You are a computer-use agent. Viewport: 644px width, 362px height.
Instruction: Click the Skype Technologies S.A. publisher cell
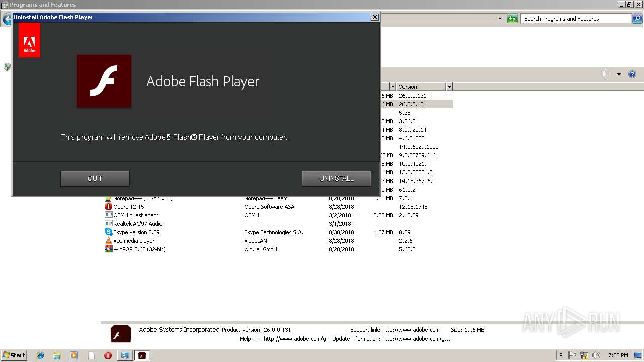(274, 232)
